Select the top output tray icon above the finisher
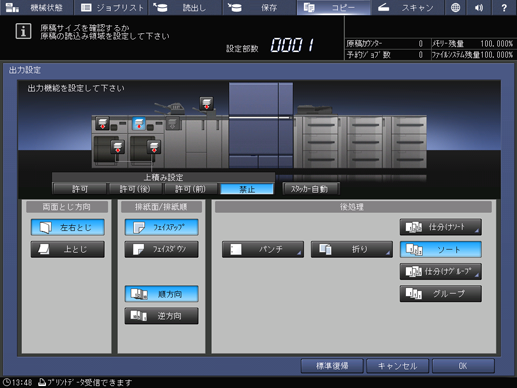This screenshot has width=517, height=388. [x=206, y=103]
